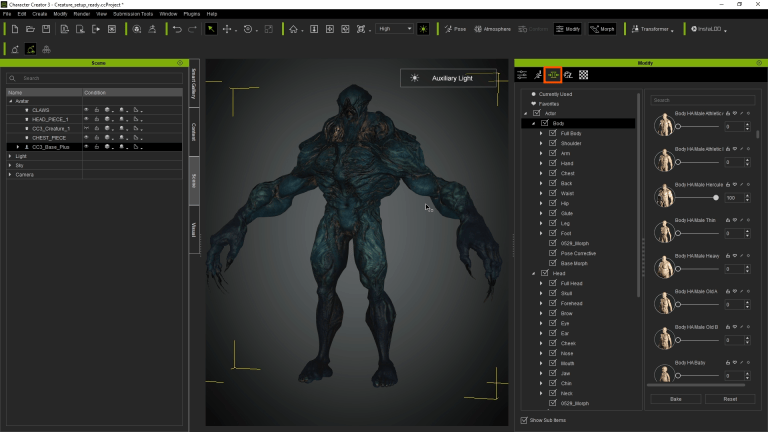This screenshot has height=432, width=768.
Task: Open the Motion pose tab in Modify panel
Action: click(538, 75)
